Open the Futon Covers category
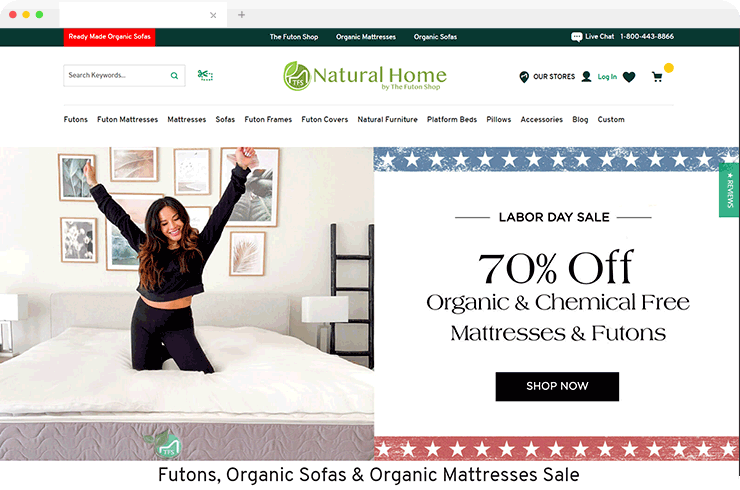Viewport: 740px width, 490px height. (325, 119)
